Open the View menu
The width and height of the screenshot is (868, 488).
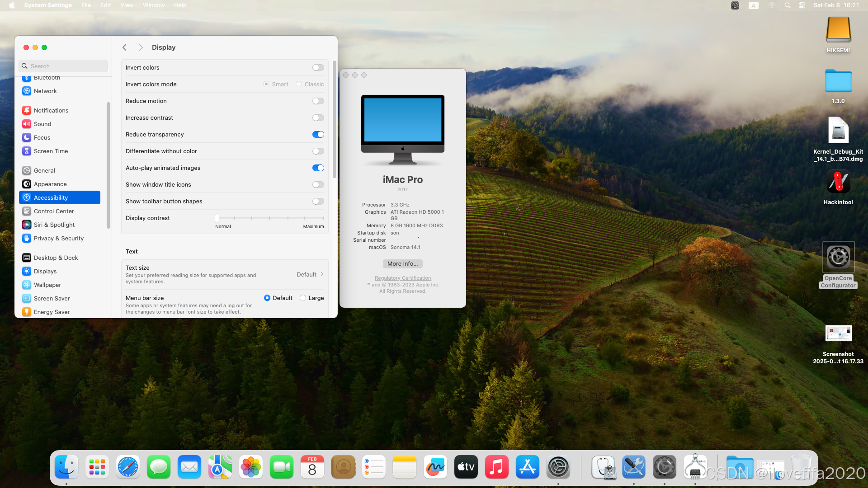tap(127, 5)
